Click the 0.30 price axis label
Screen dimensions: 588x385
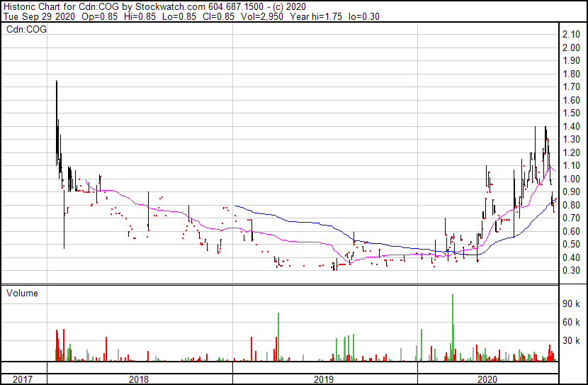(571, 271)
